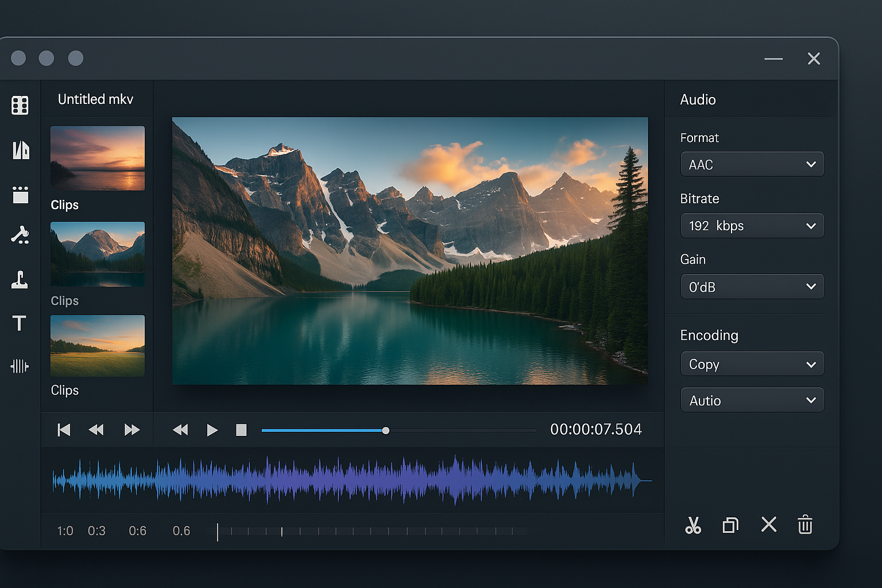Image resolution: width=882 pixels, height=588 pixels.
Task: Expand the Encoding Copy dropdown
Action: 752,364
